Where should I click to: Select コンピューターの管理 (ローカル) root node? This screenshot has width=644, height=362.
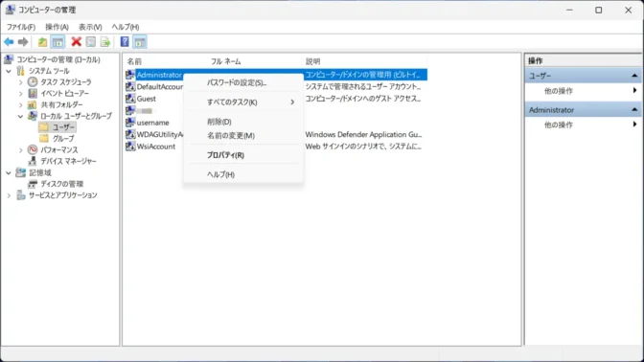[58, 60]
